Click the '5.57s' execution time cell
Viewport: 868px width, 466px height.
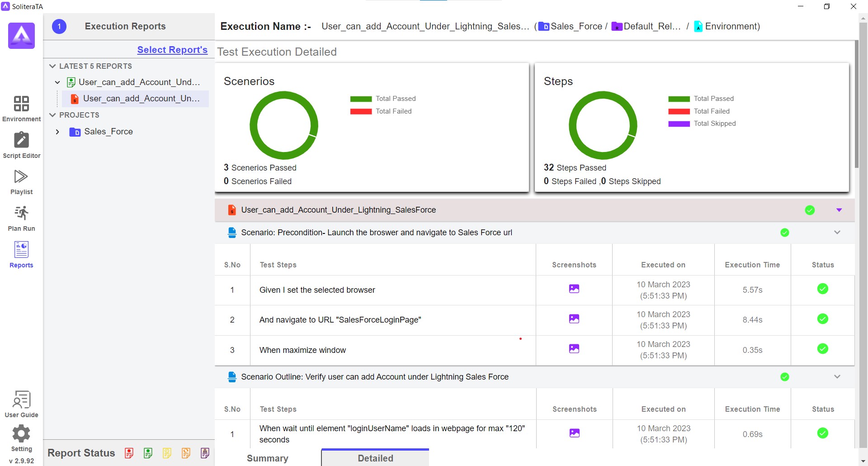point(752,290)
